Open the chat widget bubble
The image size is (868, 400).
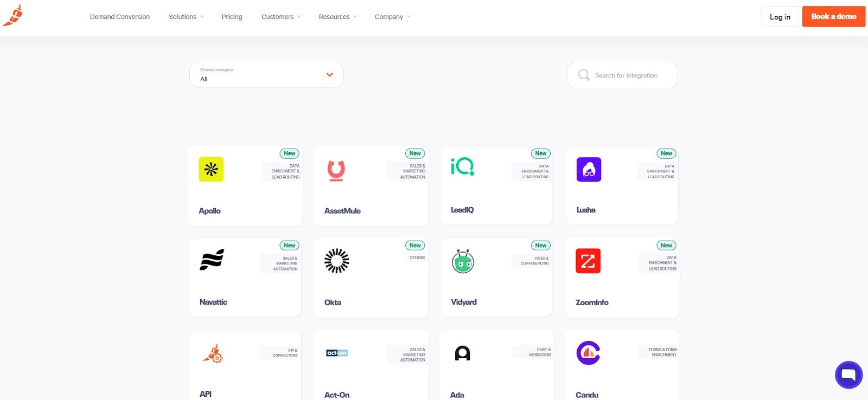pos(848,375)
